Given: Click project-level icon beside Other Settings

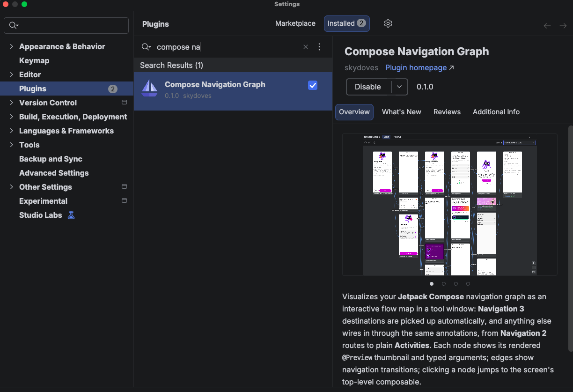Looking at the screenshot, I should click(124, 186).
